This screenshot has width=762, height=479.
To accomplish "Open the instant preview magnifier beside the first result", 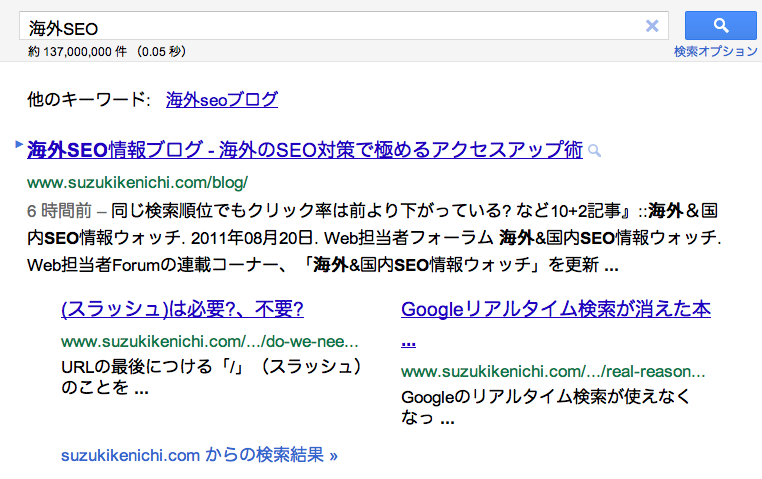I will pos(594,151).
